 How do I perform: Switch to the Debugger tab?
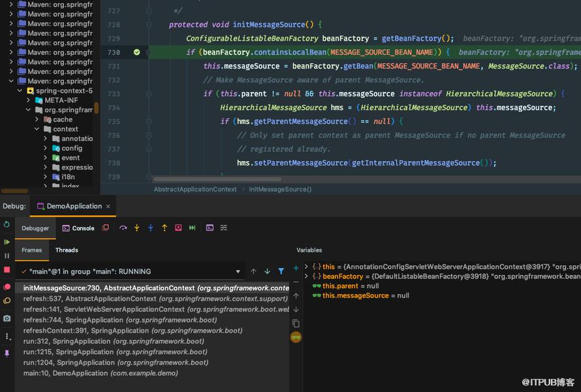(x=35, y=228)
